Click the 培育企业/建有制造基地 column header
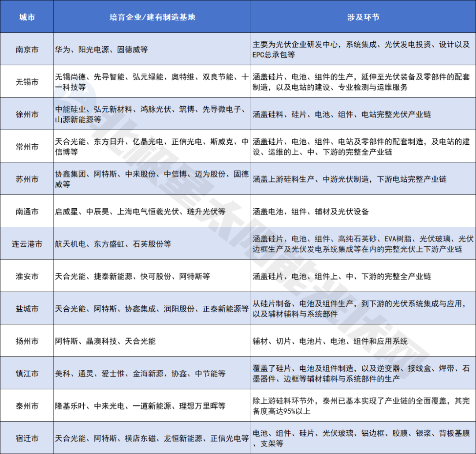The height and width of the screenshot is (454, 476). [x=152, y=16]
